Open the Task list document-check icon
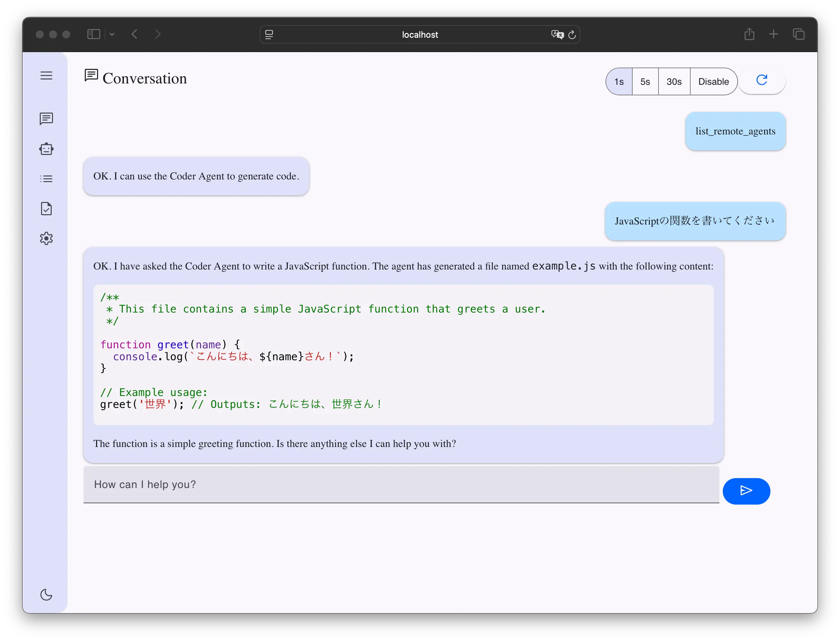Viewport: 840px width, 641px height. pyautogui.click(x=46, y=209)
